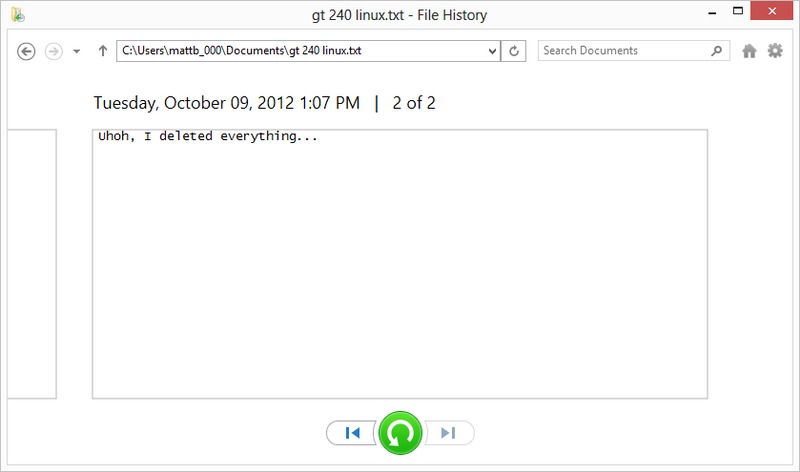Restore file with green button
Screen dimensions: 800x472
pos(400,433)
